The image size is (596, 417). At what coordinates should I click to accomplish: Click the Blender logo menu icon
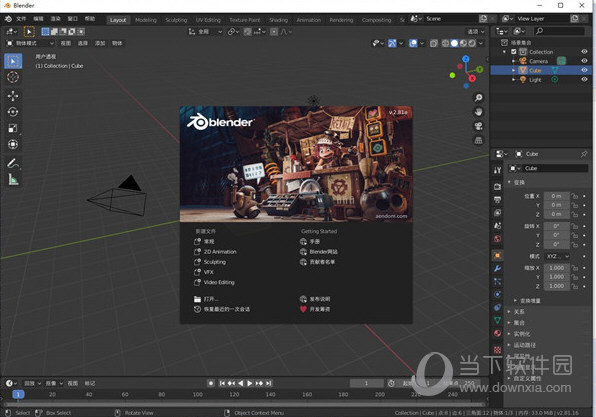click(8, 19)
